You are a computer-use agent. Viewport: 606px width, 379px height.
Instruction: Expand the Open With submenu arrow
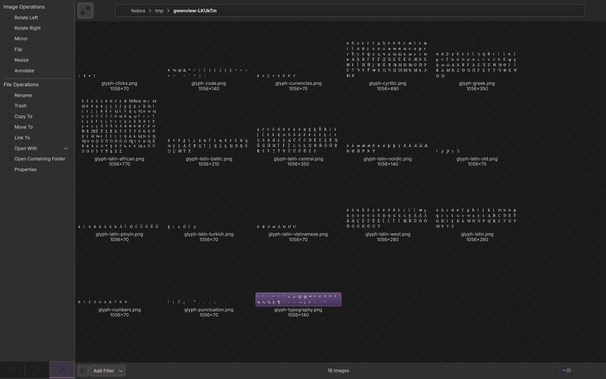pyautogui.click(x=66, y=148)
